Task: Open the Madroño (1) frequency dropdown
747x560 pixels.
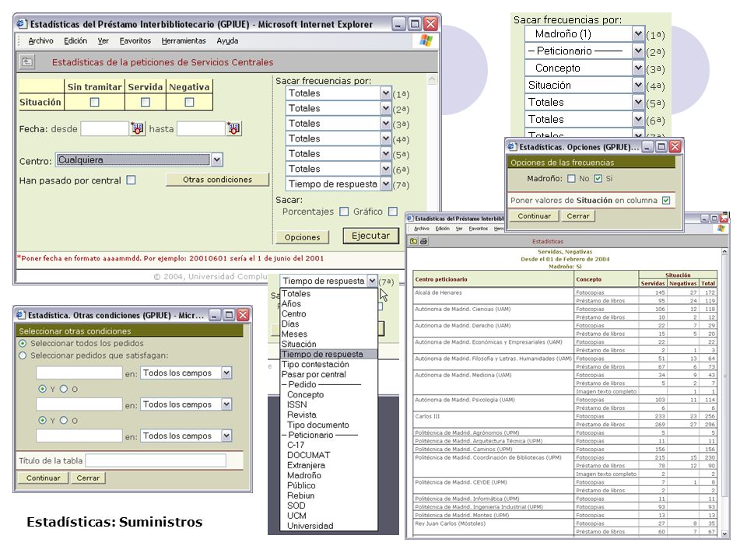Action: click(x=584, y=33)
